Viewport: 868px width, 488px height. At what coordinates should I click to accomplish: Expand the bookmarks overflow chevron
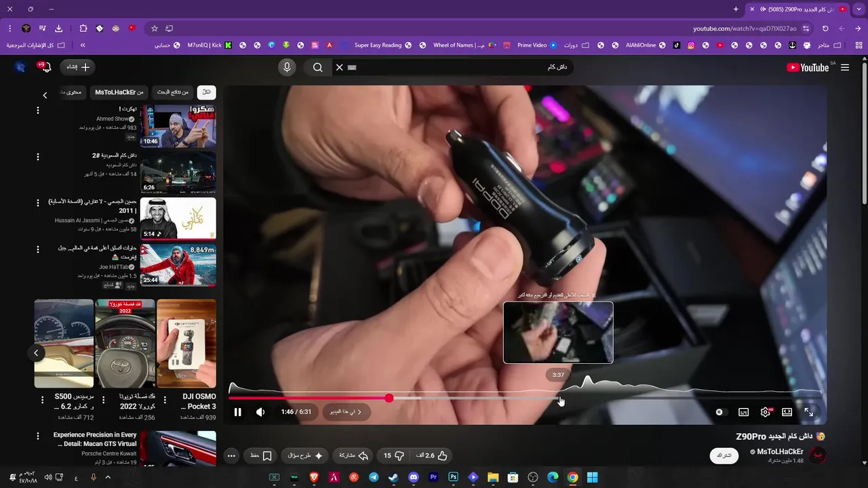83,45
